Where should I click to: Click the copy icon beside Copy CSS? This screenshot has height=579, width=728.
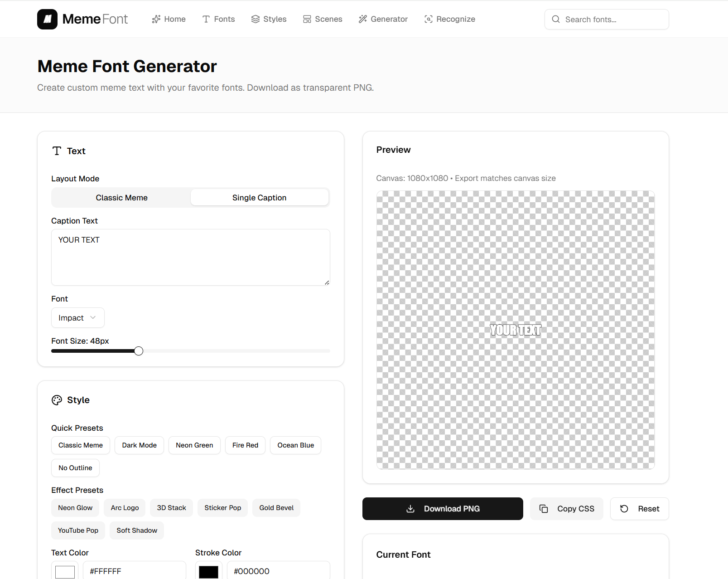pyautogui.click(x=544, y=509)
